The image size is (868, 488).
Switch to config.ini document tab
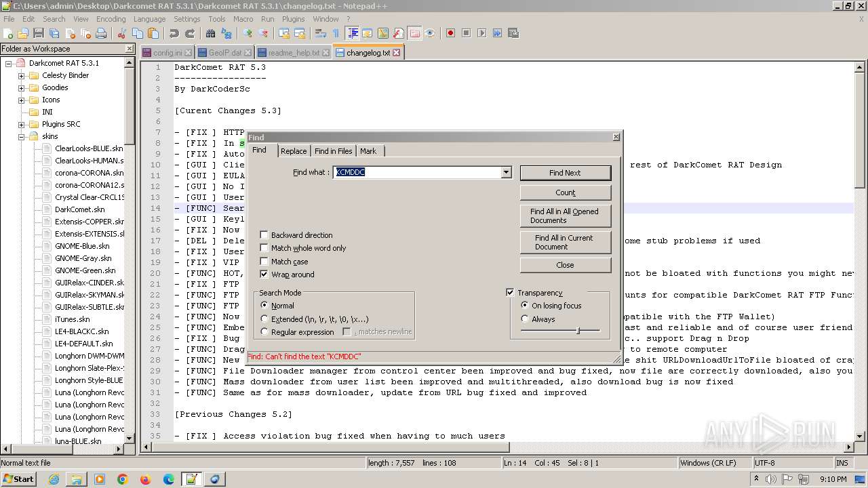pyautogui.click(x=167, y=52)
